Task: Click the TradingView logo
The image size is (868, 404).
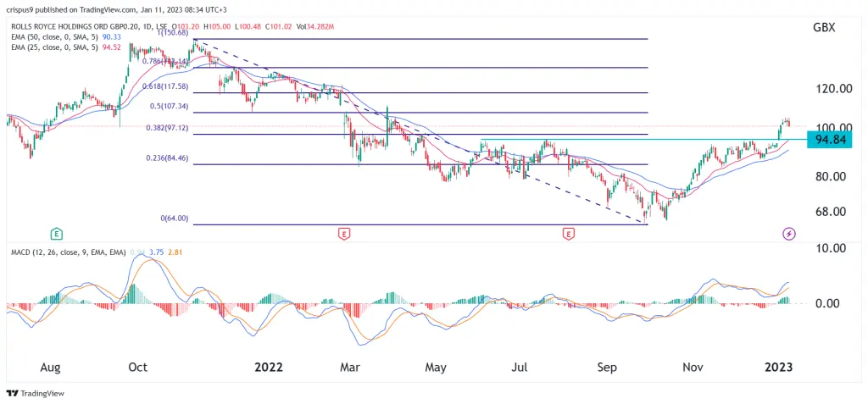Action: [36, 394]
